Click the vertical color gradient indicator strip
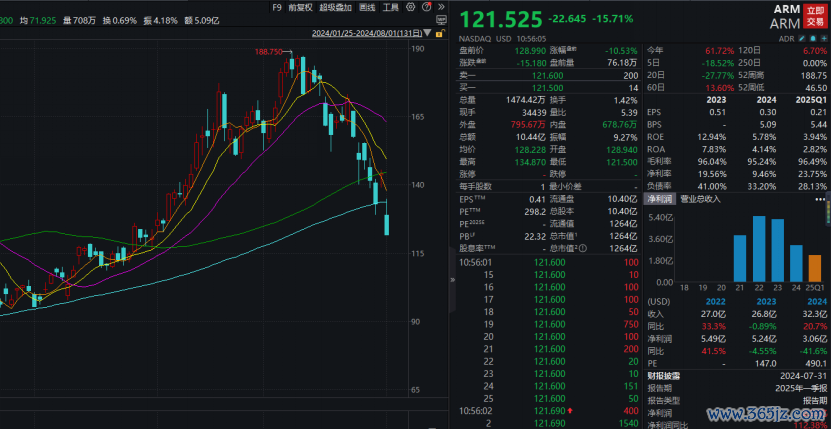This screenshot has height=429, width=831. tap(828, 211)
